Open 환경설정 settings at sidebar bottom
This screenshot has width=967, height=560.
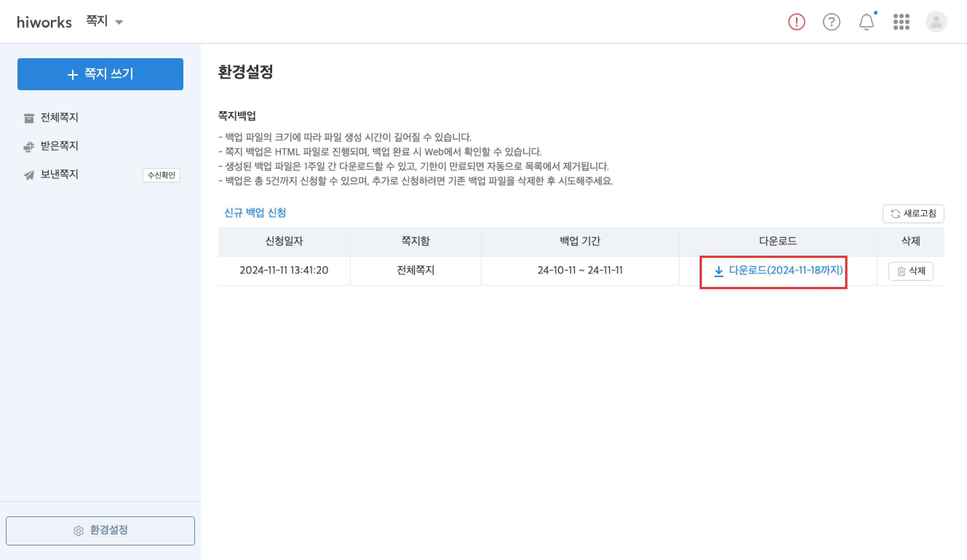[100, 530]
